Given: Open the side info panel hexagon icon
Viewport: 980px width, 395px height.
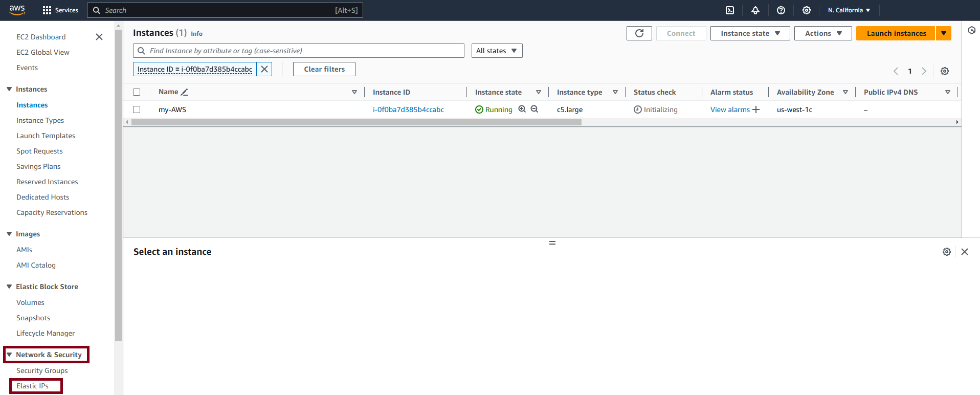Looking at the screenshot, I should [972, 30].
